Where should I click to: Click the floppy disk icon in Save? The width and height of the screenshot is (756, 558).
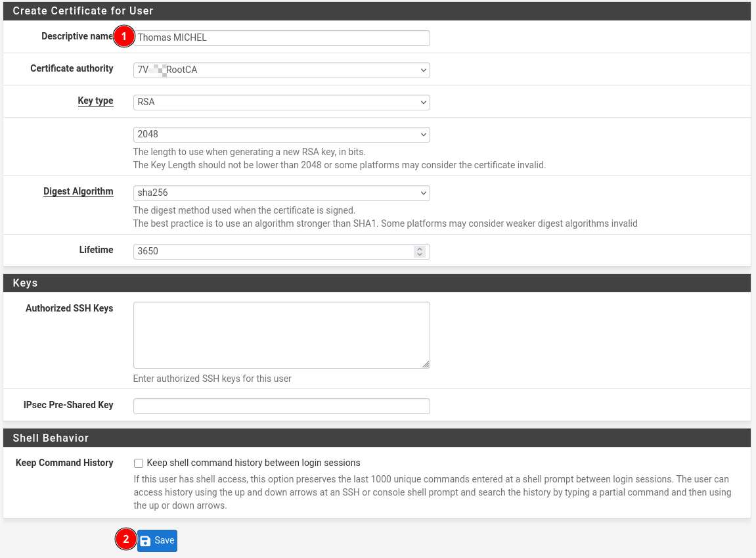[146, 541]
